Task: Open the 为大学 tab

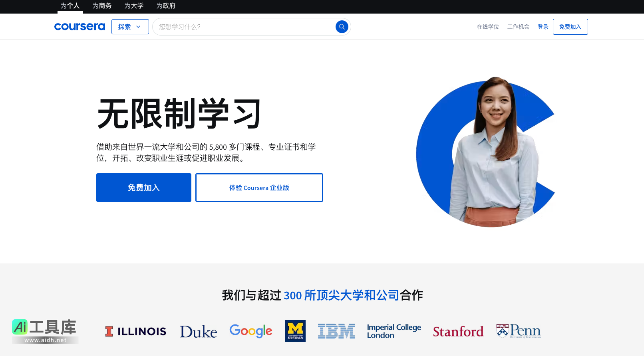Action: click(x=134, y=6)
